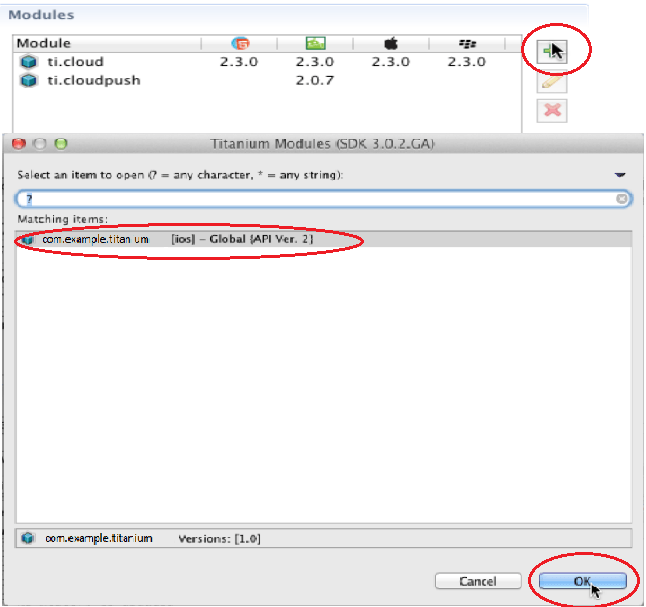Click the BlackBerry platform column header
The height and width of the screenshot is (607, 646).
tap(467, 43)
